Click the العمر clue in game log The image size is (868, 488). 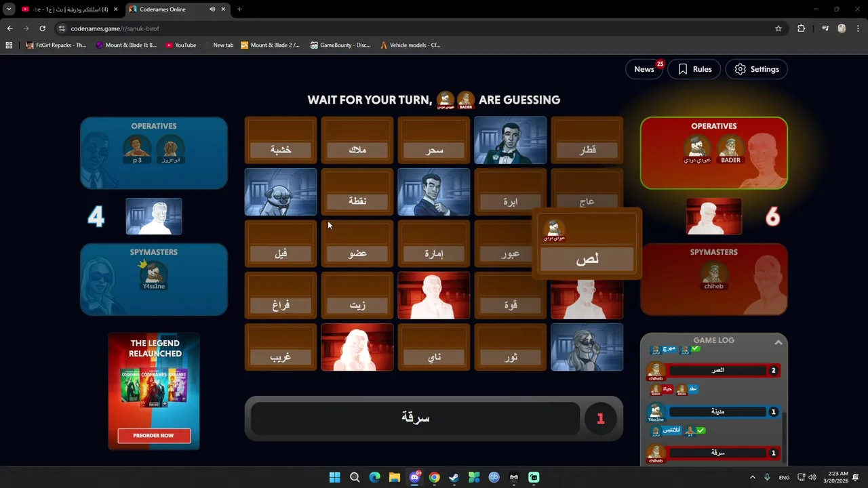pos(717,370)
